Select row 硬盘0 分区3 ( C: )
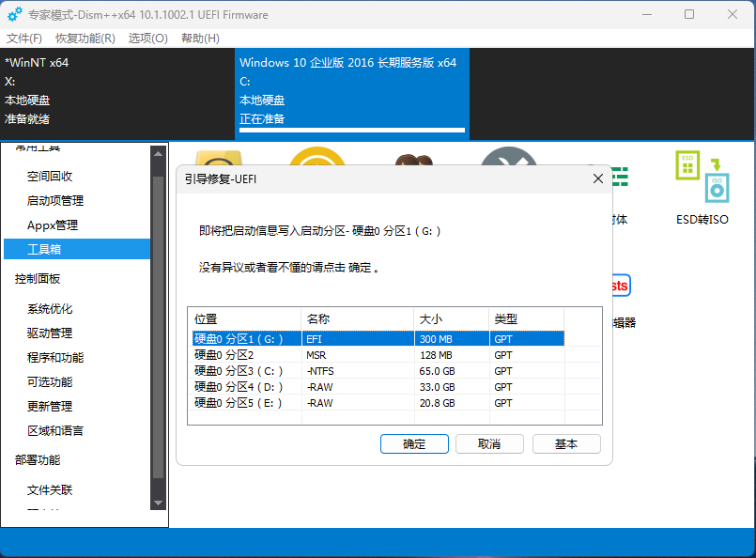Screen dimensions: 756x558 tap(378, 371)
